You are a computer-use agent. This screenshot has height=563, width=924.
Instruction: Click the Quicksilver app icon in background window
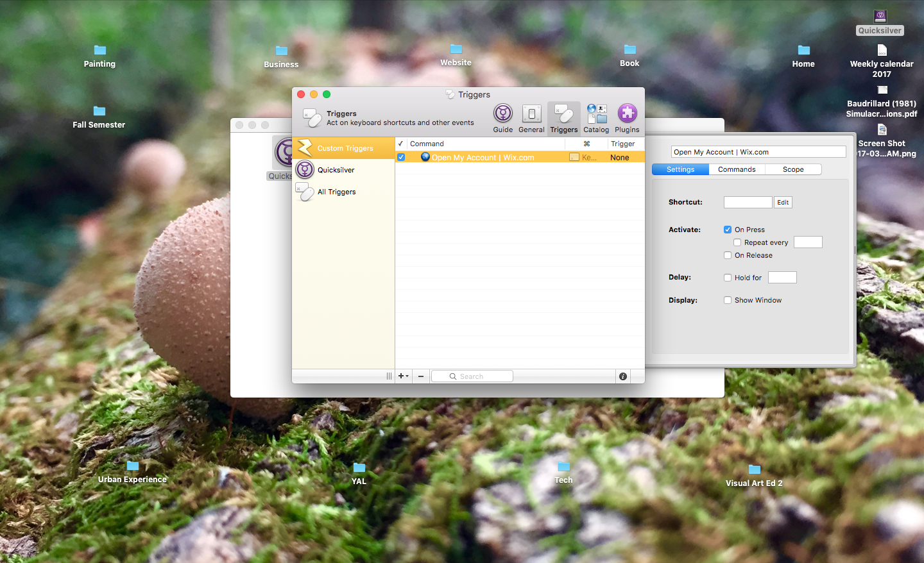pyautogui.click(x=283, y=153)
